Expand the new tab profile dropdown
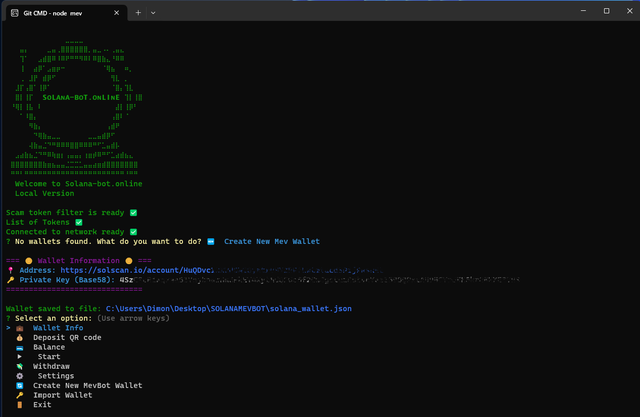Screen dimensions: 640x417 point(153,13)
